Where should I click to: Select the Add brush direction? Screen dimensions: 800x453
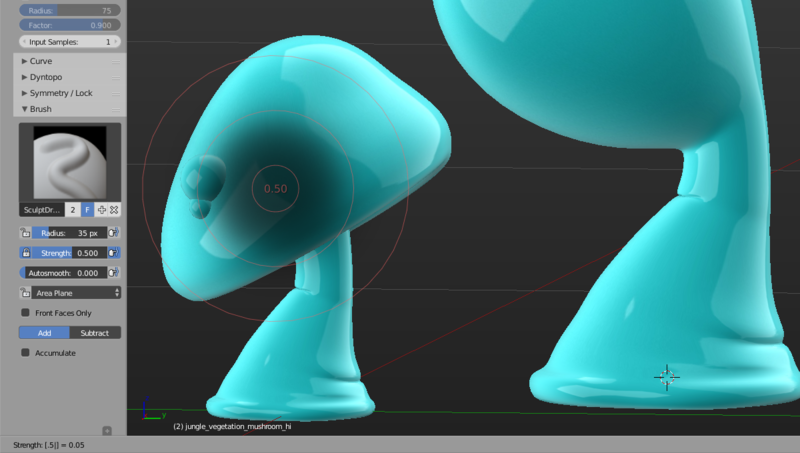click(x=45, y=332)
